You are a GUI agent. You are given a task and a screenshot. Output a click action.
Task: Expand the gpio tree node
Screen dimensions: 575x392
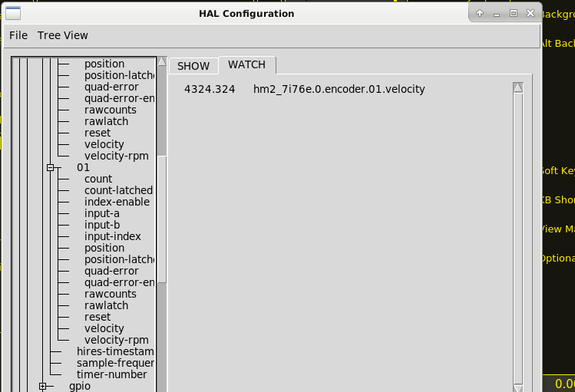[43, 386]
